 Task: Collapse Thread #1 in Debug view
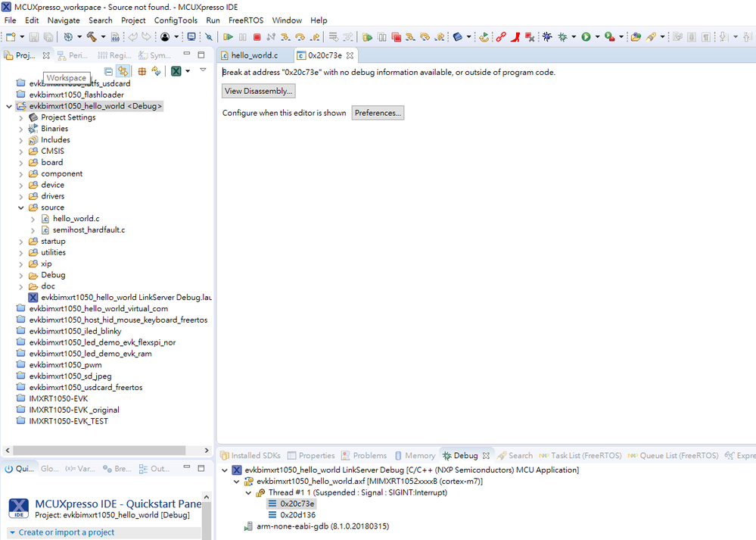pos(248,493)
